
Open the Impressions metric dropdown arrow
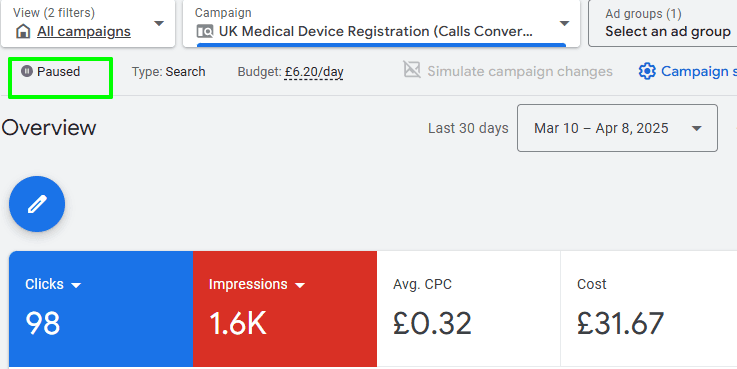[300, 285]
